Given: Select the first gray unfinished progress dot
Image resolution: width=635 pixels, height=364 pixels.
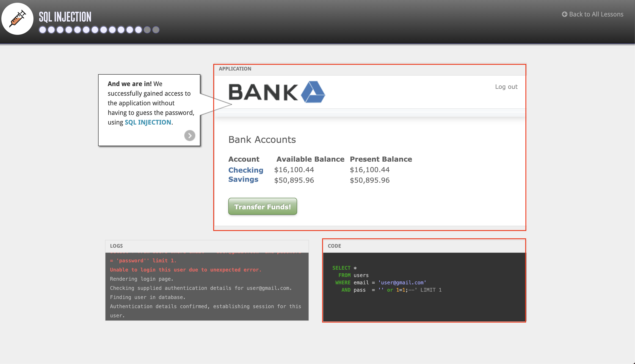Looking at the screenshot, I should tap(147, 30).
